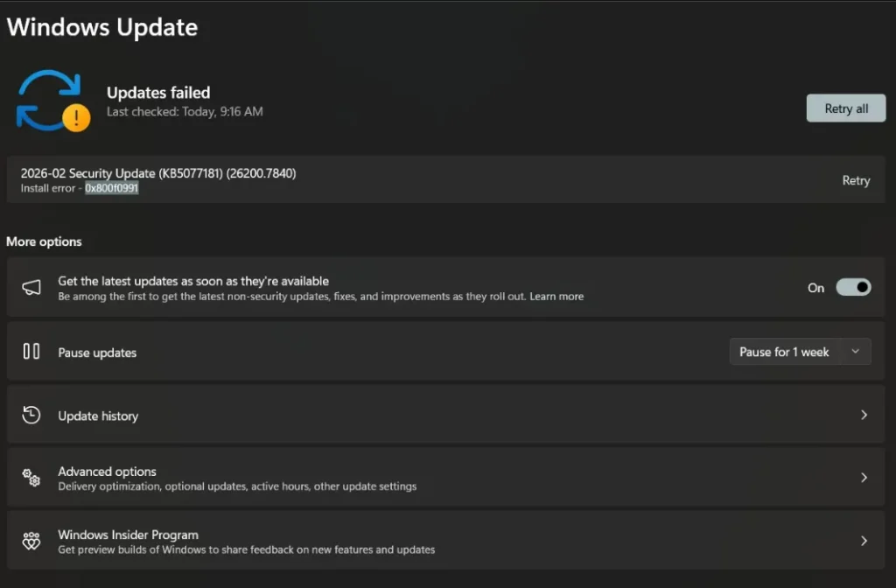Screen dimensions: 896x588
Task: Expand the Update history chevron
Action: (863, 415)
